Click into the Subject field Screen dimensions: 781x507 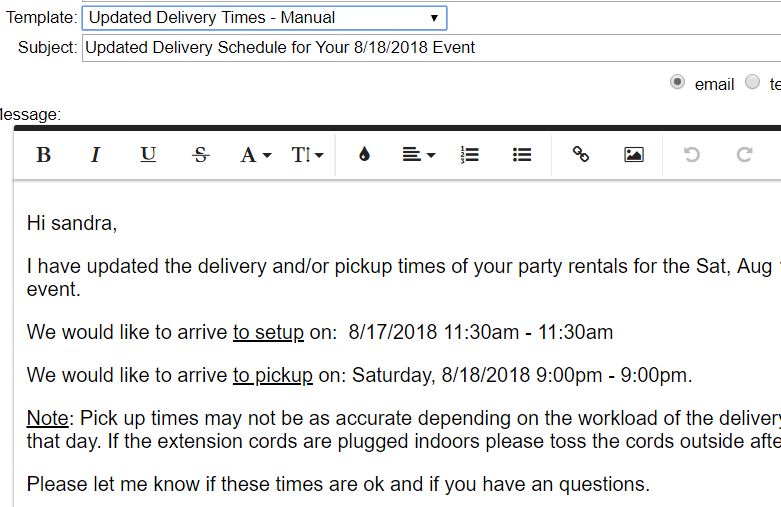tap(430, 47)
